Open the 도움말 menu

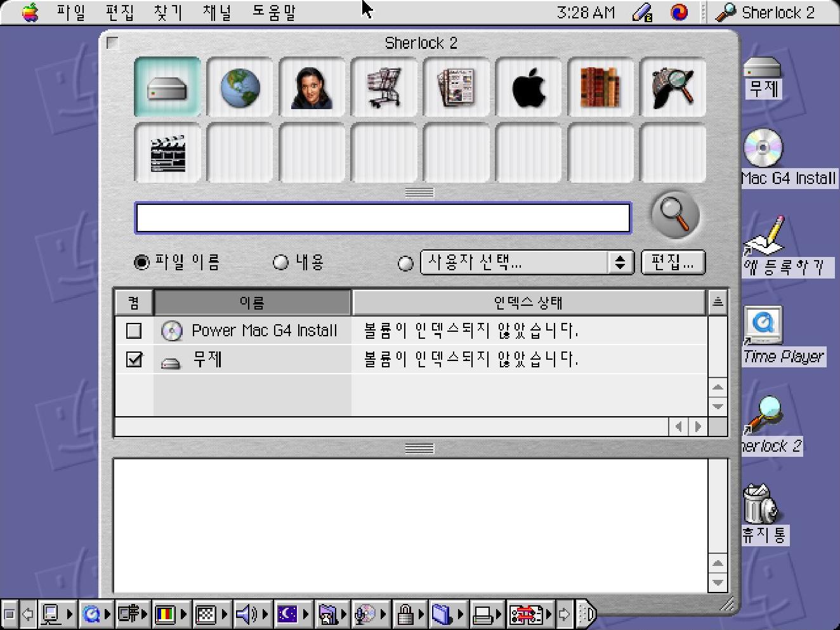click(274, 12)
